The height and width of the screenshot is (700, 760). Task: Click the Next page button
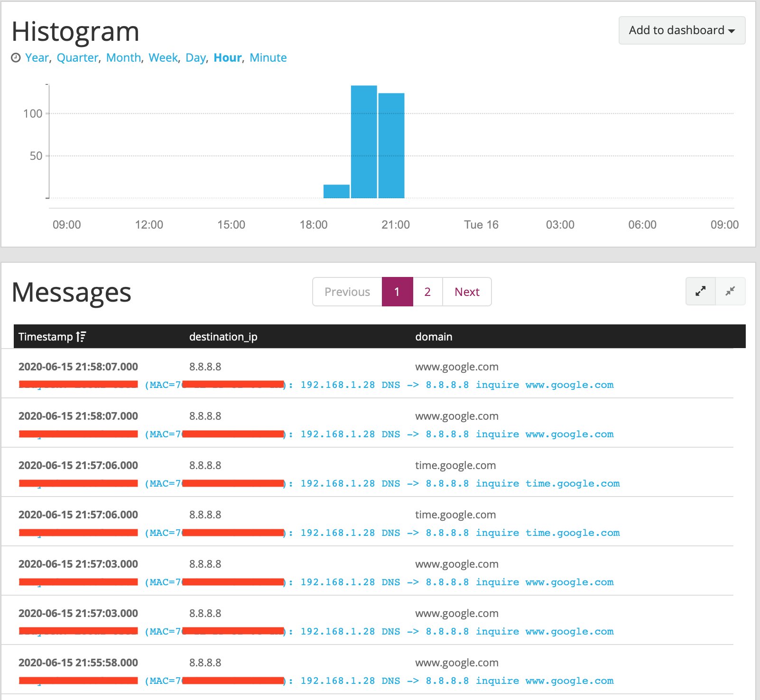click(467, 292)
